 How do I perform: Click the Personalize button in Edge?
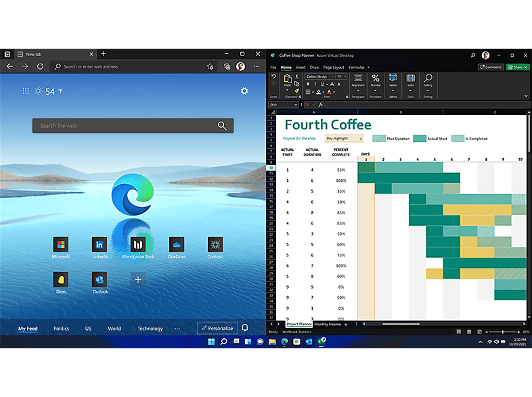tap(217, 328)
